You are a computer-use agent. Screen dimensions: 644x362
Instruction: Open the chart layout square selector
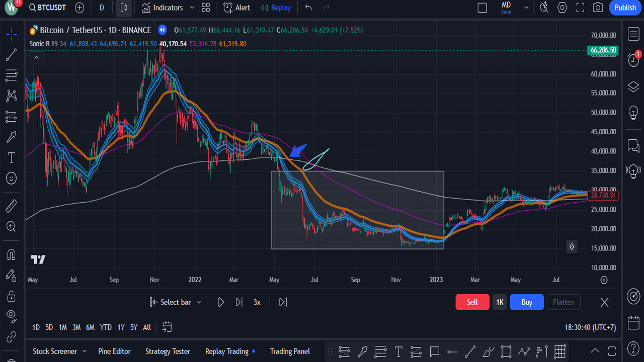pyautogui.click(x=482, y=8)
